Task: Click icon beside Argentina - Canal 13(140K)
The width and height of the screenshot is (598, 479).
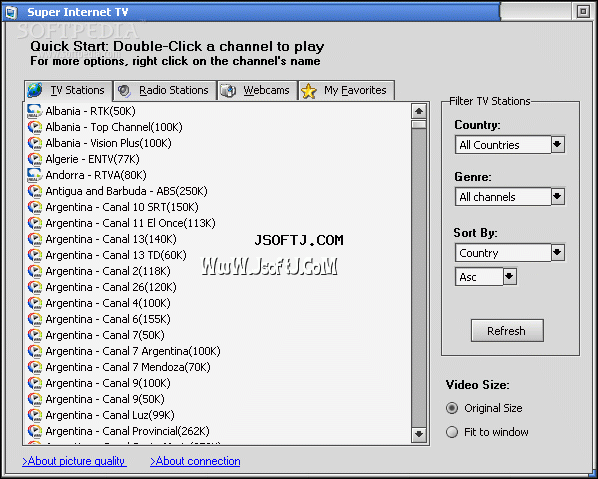Action: [35, 239]
